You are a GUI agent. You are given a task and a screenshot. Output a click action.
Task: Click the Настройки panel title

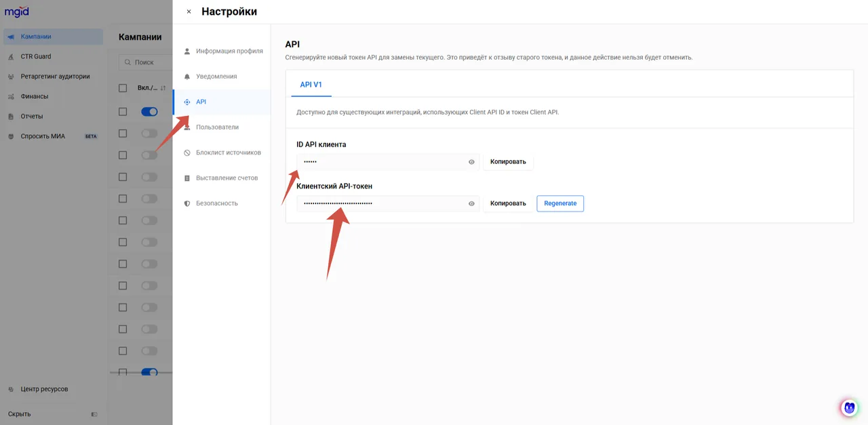pyautogui.click(x=229, y=12)
